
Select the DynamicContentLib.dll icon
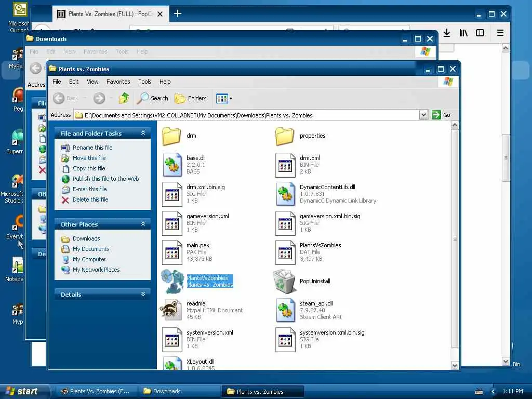click(x=285, y=194)
